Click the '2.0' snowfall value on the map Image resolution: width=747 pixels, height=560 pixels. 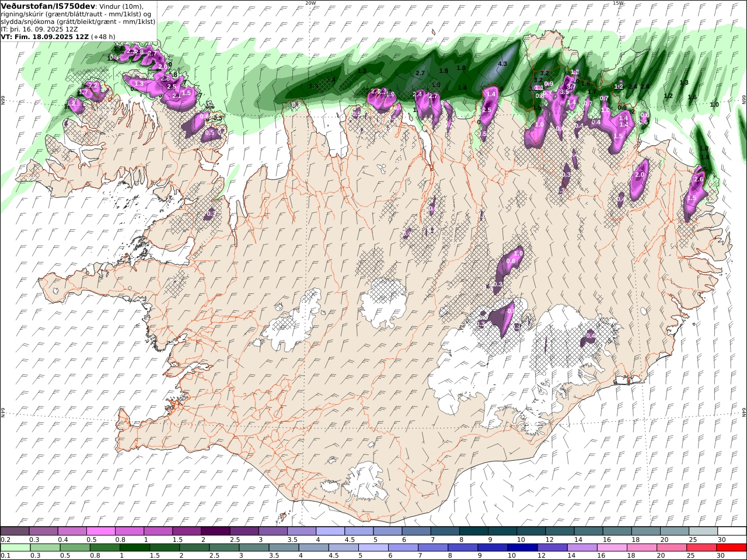click(640, 175)
